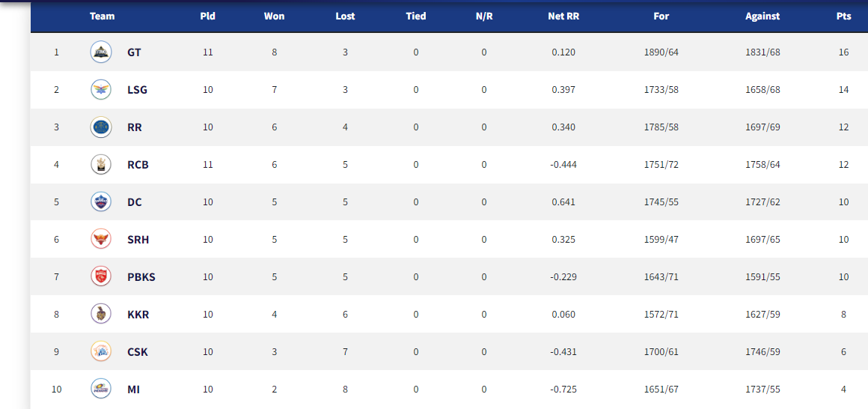Click the KKR team name text
Viewport: 868px width, 409px height.
(x=138, y=314)
